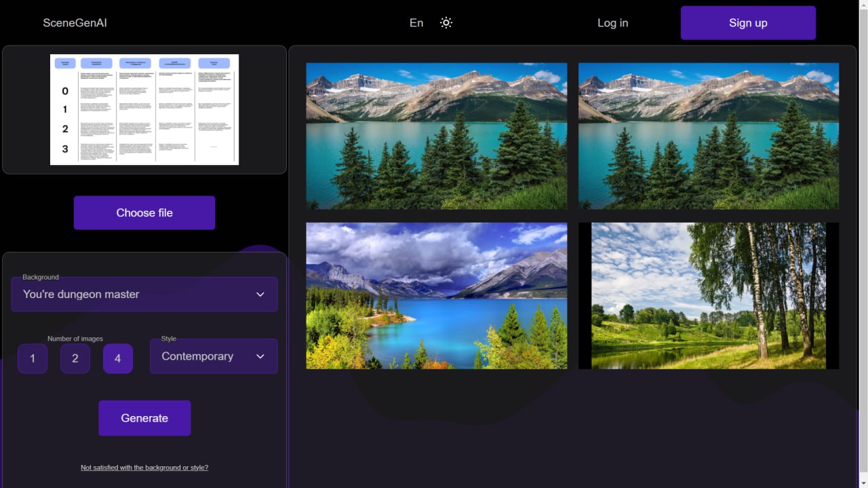Open the 'Not satisfied with the background' link
Viewport: 868px width, 488px height.
point(144,468)
